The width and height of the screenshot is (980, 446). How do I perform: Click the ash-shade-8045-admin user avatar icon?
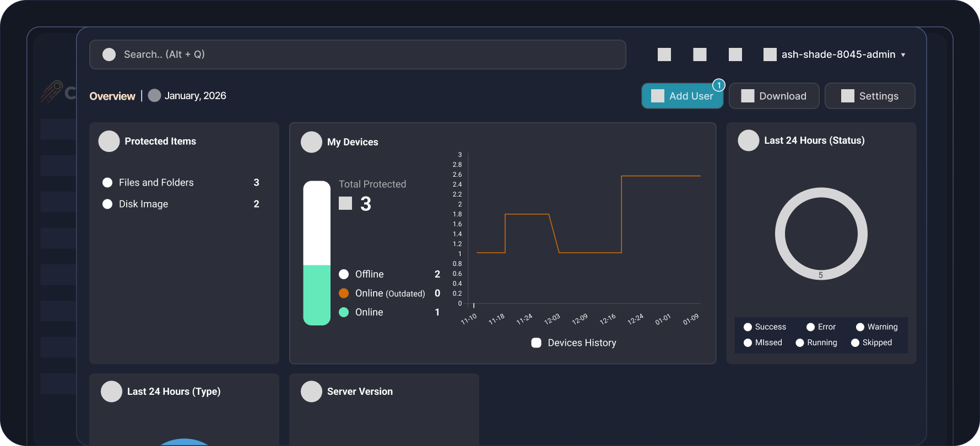(x=770, y=55)
